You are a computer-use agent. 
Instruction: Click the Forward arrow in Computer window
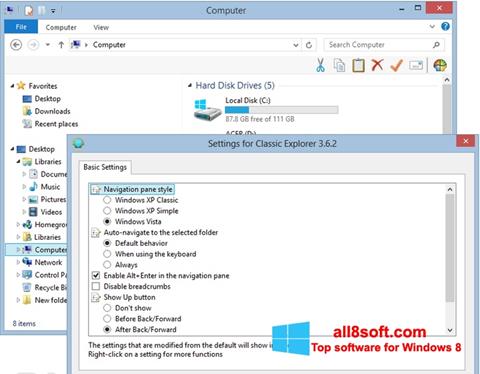(x=33, y=45)
